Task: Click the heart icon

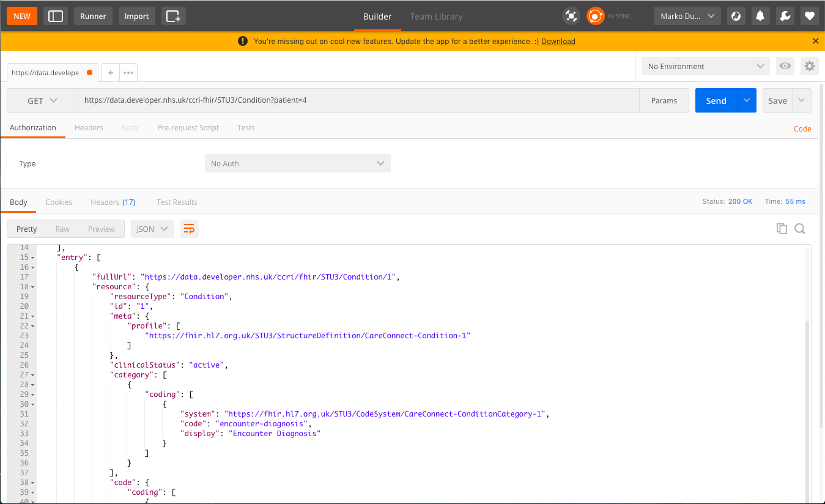Action: coord(810,16)
